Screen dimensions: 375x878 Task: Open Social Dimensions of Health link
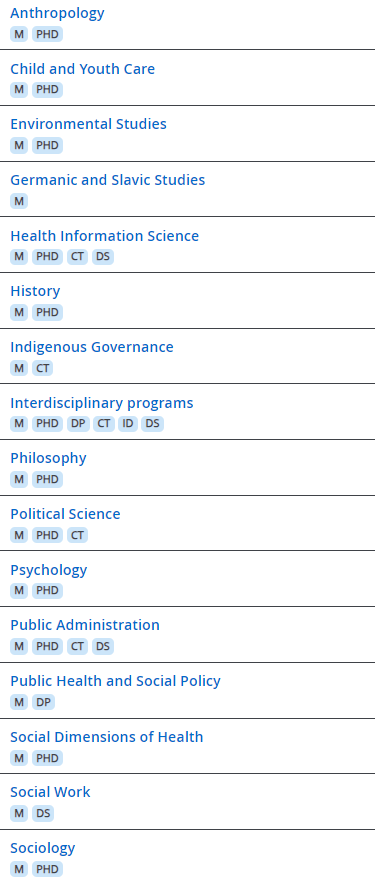coord(107,737)
